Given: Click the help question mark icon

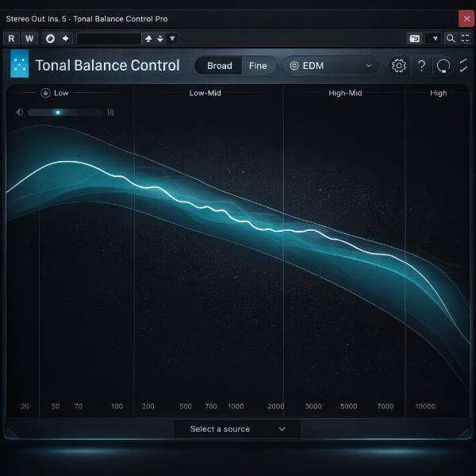Looking at the screenshot, I should tap(422, 66).
